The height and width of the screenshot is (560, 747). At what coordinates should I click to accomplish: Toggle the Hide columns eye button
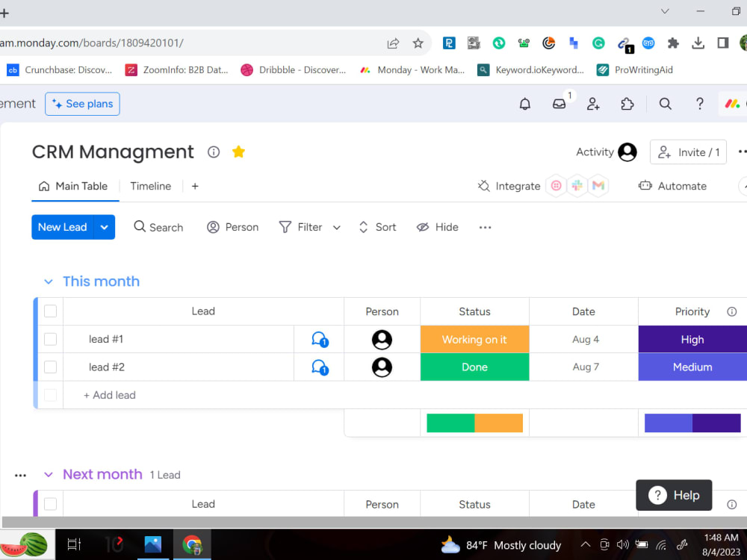[x=437, y=227]
